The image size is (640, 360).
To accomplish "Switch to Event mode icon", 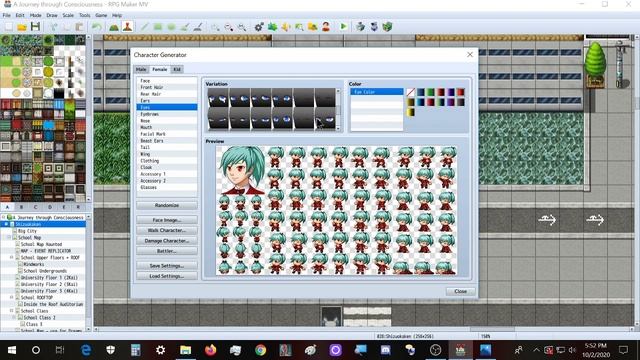I will (x=127, y=27).
